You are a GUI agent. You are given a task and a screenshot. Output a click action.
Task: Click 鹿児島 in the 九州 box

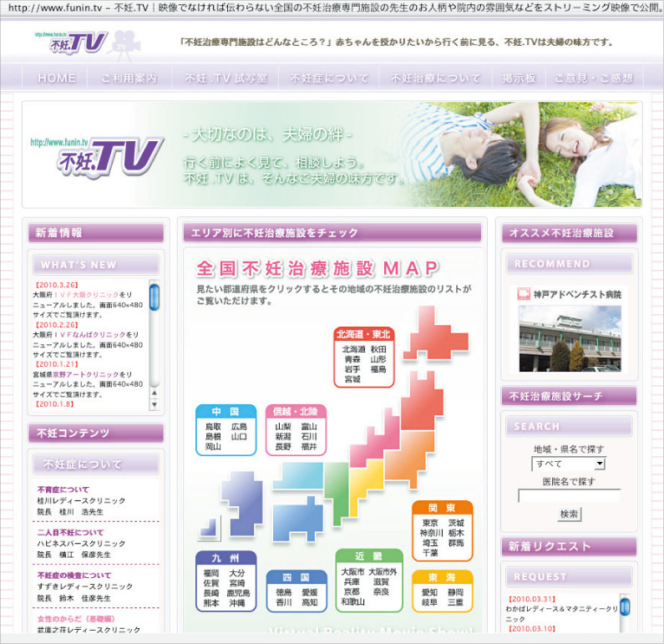click(x=238, y=593)
